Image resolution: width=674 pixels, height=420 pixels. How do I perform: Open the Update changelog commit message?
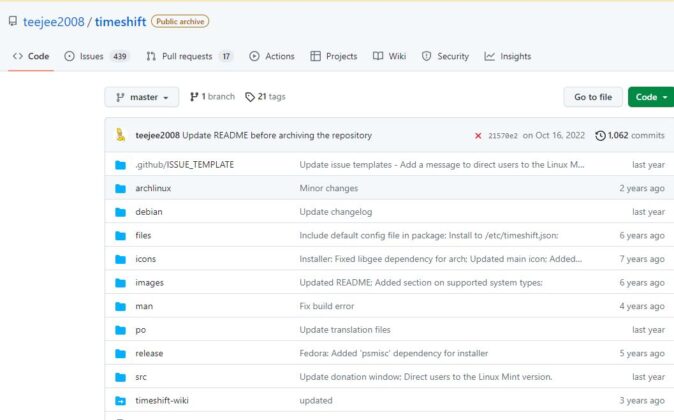(336, 212)
